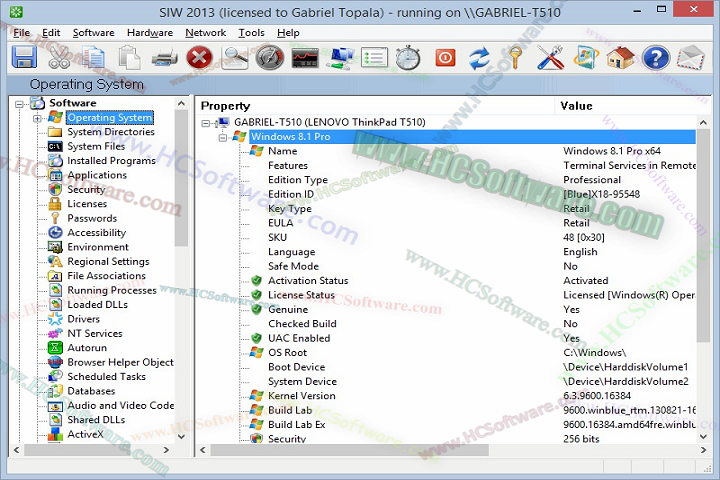Click the Copy documents toolbar icon
The height and width of the screenshot is (480, 720).
(x=94, y=58)
